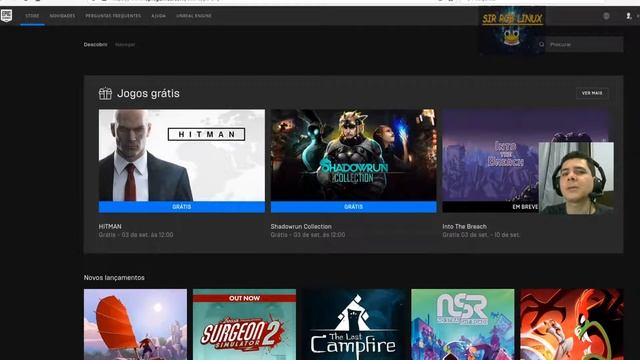This screenshot has height=360, width=640.
Task: Switch to the Navegar tab
Action: point(125,44)
